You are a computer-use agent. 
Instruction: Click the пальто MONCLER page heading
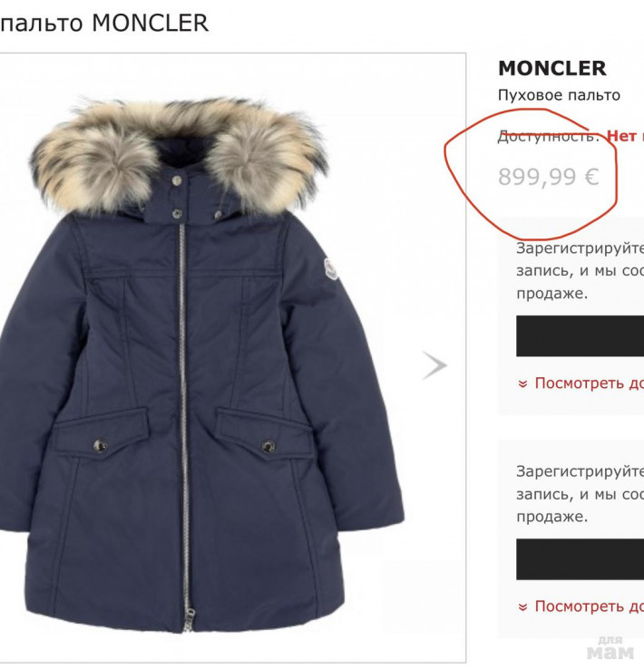point(104,23)
